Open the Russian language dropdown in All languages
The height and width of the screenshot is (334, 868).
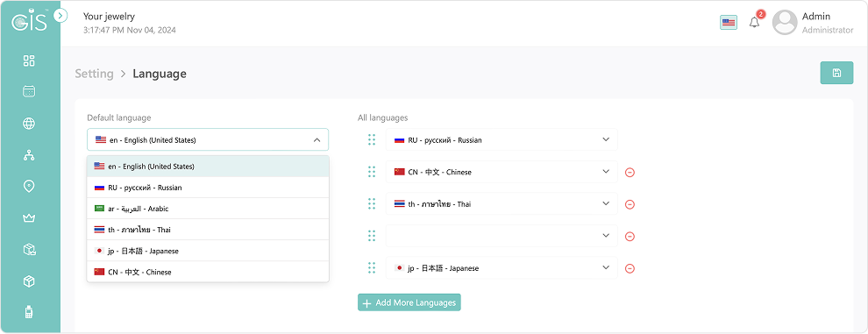[x=502, y=139]
